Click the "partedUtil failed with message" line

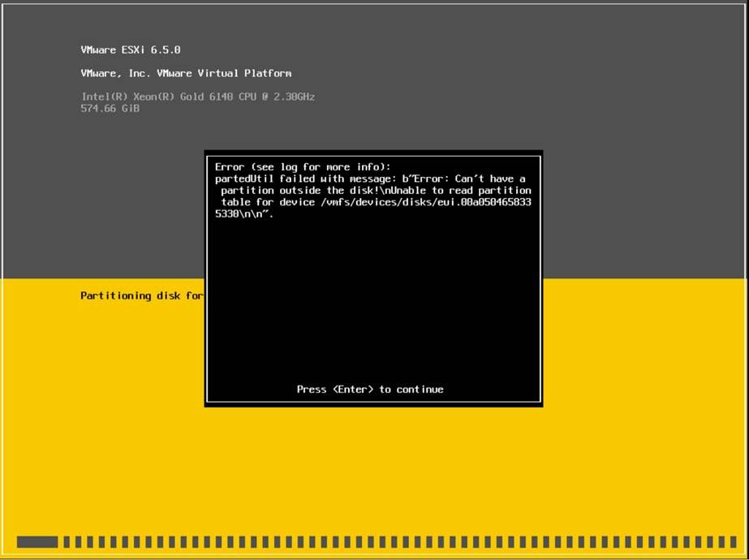(370, 179)
